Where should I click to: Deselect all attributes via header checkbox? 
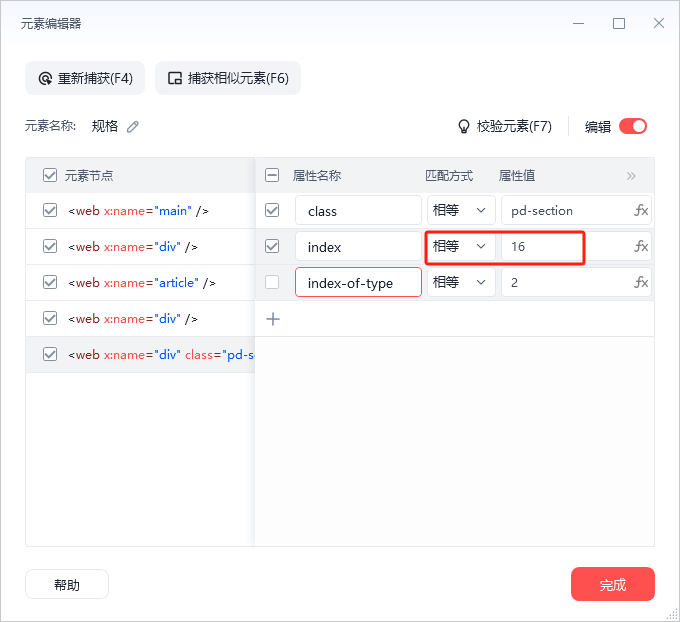point(272,176)
